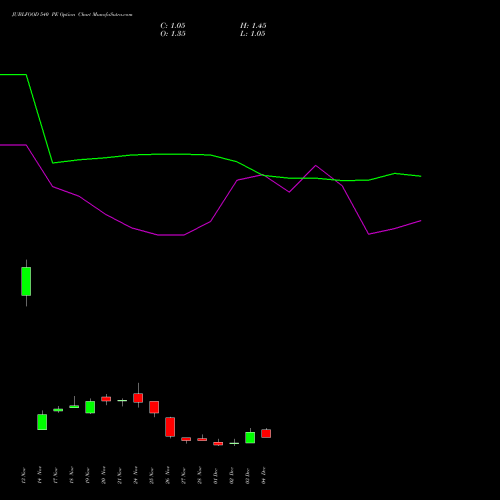Click the 17 Nov date label

pyautogui.click(x=56, y=475)
